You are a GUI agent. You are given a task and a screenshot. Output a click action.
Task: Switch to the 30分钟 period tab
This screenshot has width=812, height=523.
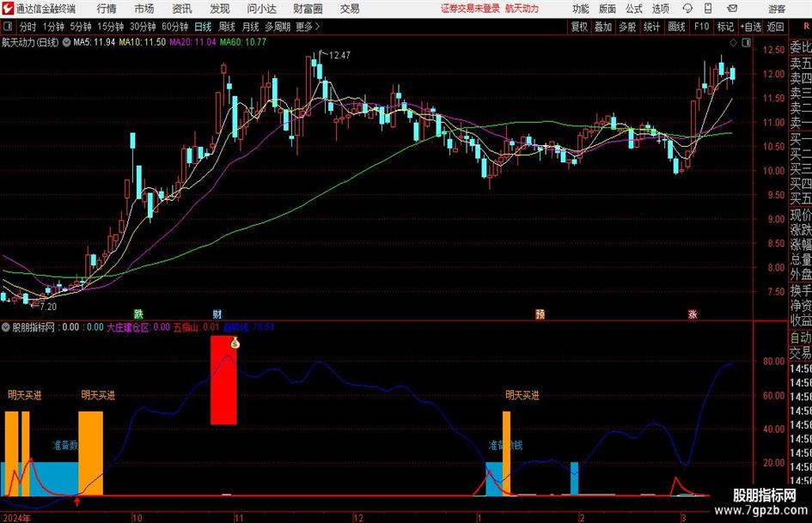[x=143, y=27]
